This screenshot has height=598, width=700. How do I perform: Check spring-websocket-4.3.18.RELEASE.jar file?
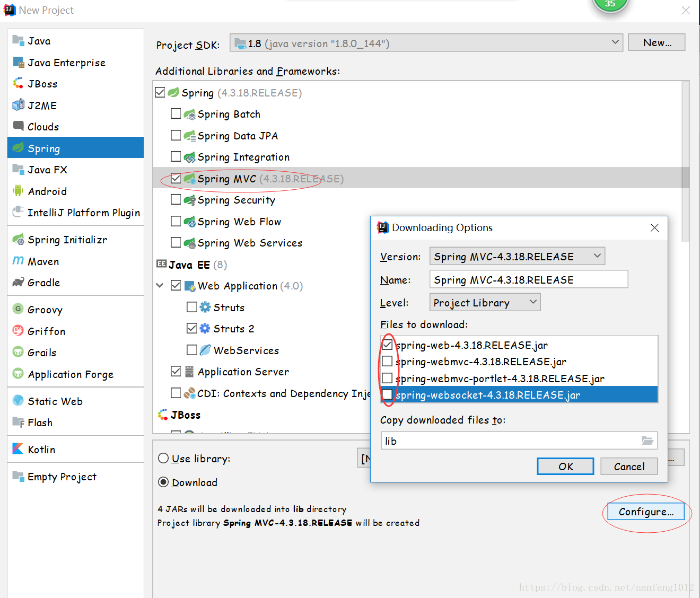(x=387, y=394)
